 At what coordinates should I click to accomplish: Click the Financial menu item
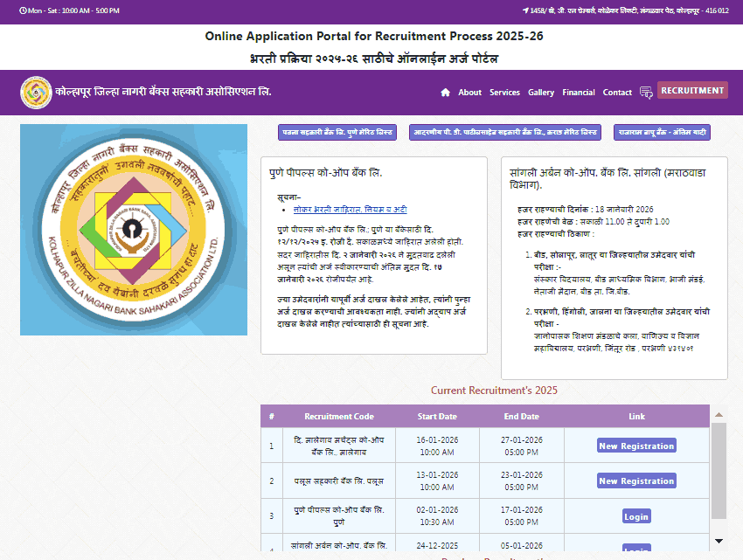(578, 92)
